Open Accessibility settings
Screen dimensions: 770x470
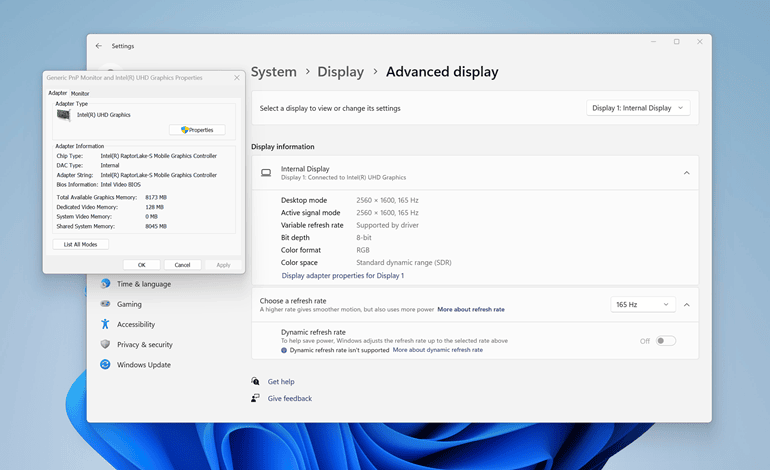point(136,324)
